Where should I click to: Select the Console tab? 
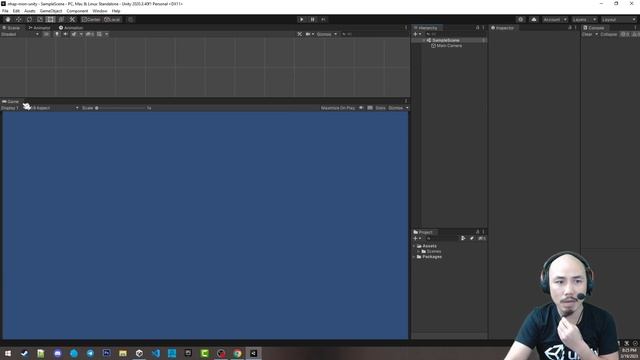coord(594,28)
